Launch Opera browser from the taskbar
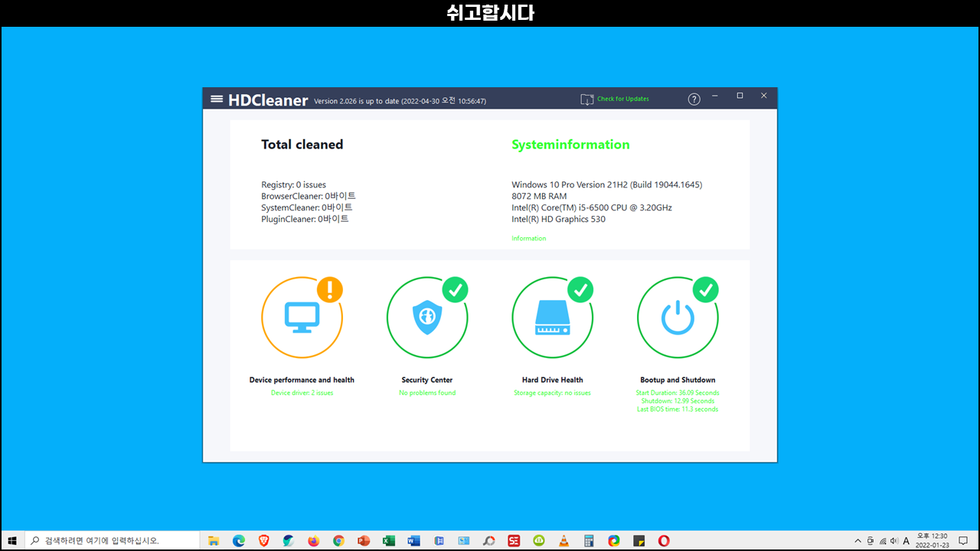980x551 pixels. 664,540
